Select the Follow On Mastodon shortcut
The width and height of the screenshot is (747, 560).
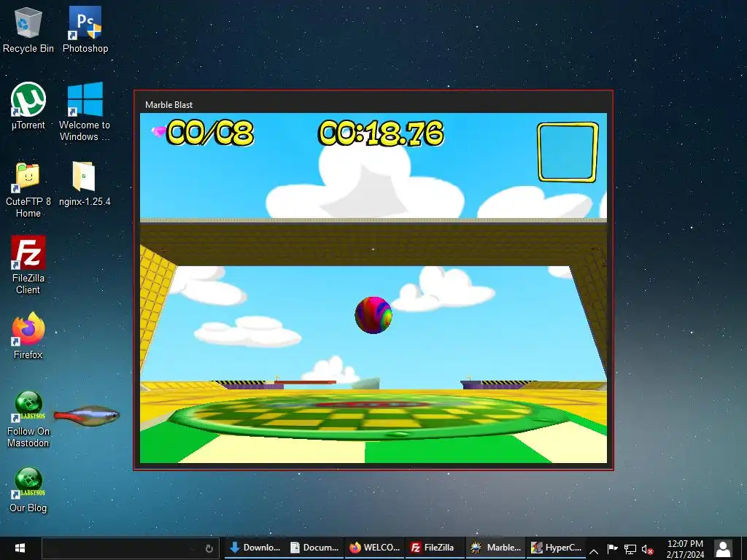[x=28, y=419]
